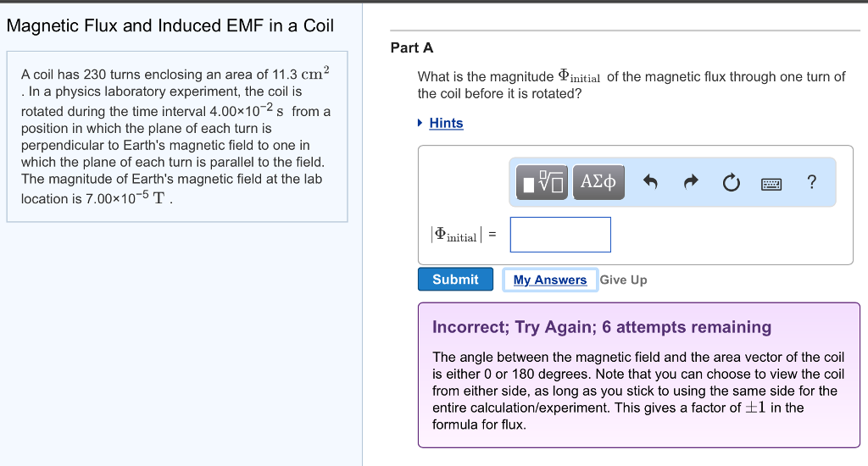This screenshot has width=868, height=466.
Task: Open the keyboard shortcuts icon
Action: coord(771,183)
